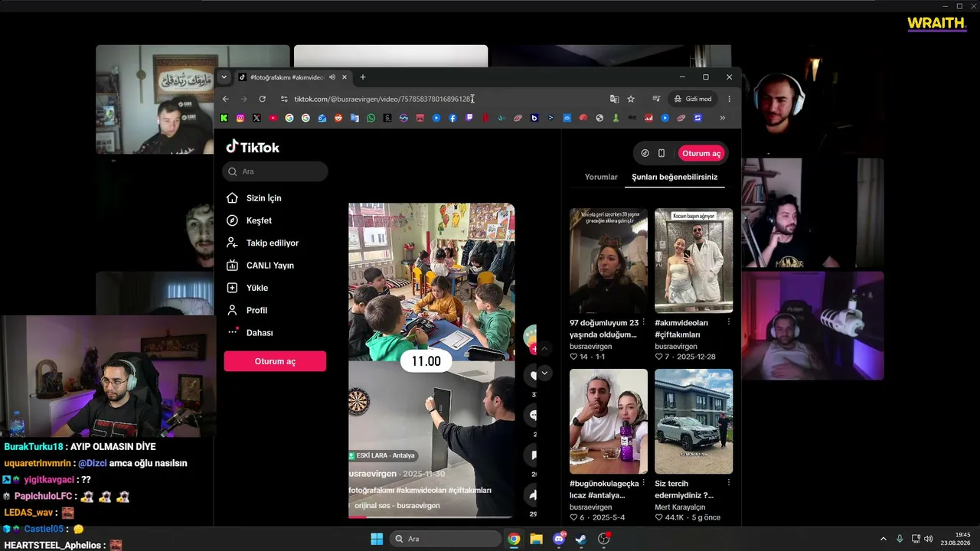Focus the TikTok Ara search field
The image size is (980, 551).
click(x=276, y=171)
